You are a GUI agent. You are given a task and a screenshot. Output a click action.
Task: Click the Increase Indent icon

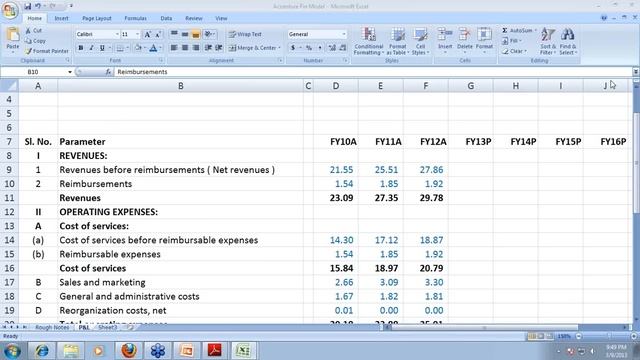(x=219, y=48)
